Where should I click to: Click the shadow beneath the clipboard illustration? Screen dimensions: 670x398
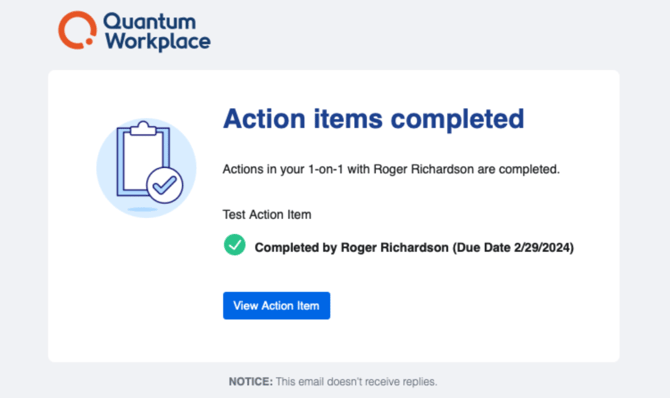143,209
